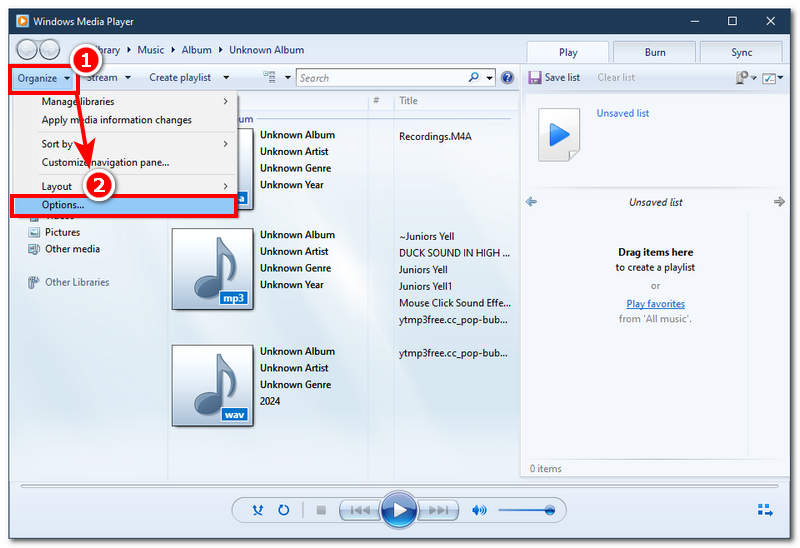Screen dimensions: 800x548
Task: Switch to Now Playing view icon
Action: (x=765, y=510)
